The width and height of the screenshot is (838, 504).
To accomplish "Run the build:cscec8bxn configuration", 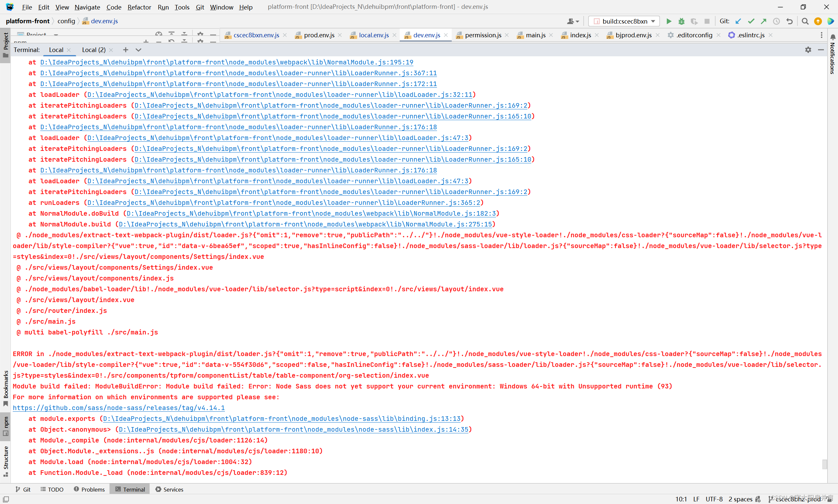I will [668, 21].
